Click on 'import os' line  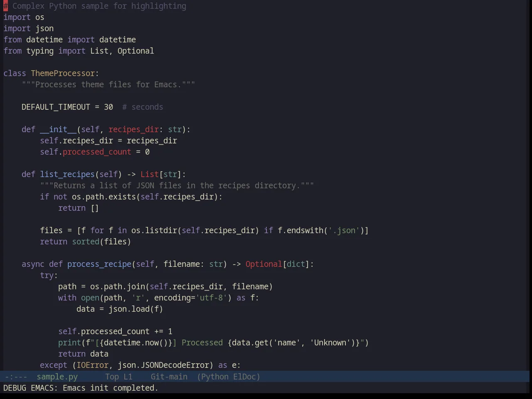click(24, 17)
